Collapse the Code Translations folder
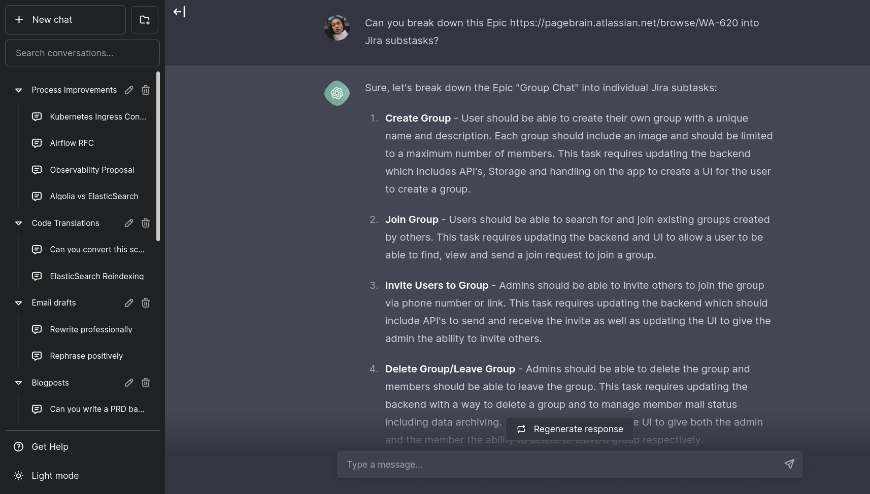This screenshot has width=870, height=494. tap(18, 223)
